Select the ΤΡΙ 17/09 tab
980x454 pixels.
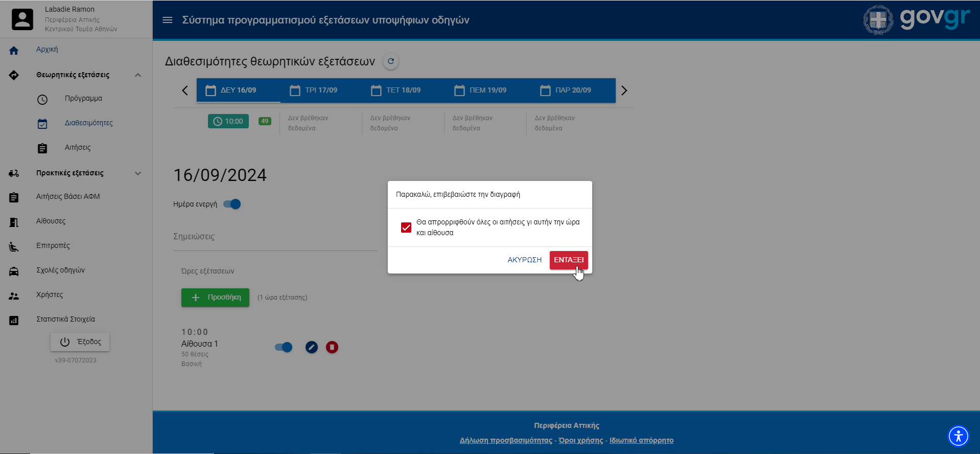[x=314, y=90]
